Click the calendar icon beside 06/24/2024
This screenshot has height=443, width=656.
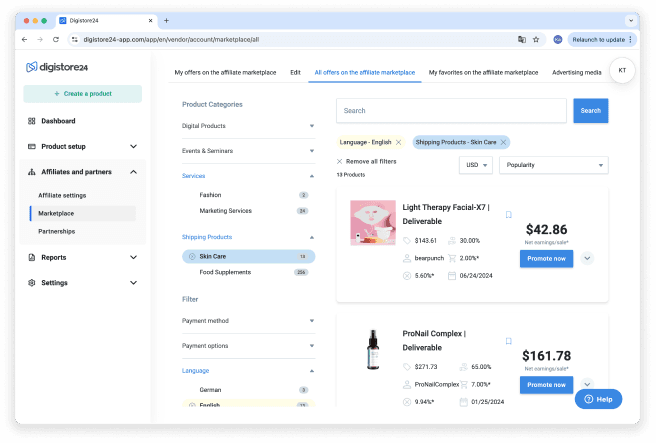tap(452, 276)
